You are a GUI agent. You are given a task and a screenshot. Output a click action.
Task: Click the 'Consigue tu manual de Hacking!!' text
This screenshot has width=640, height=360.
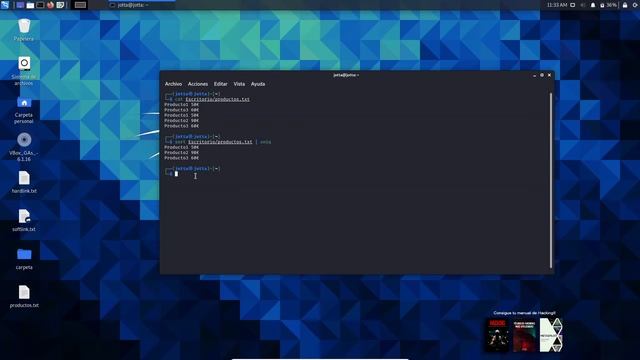(524, 313)
